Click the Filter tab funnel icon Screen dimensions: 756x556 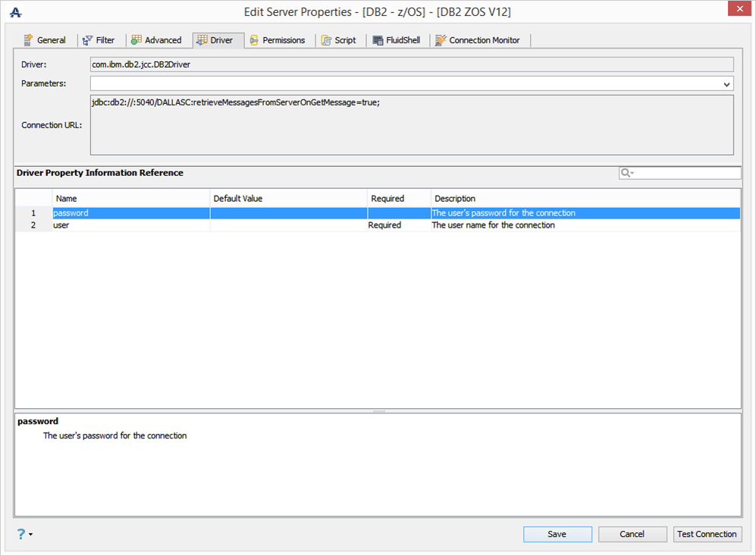coord(87,40)
